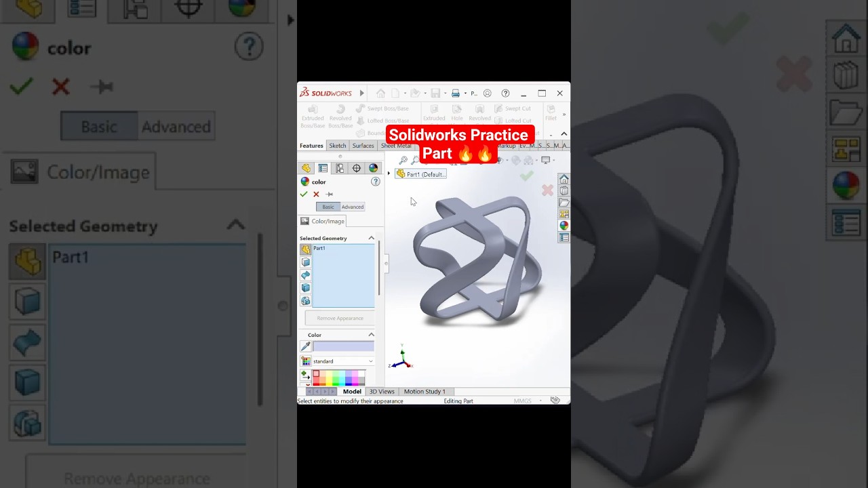The width and height of the screenshot is (868, 488).
Task: Print using the printer icon
Action: 456,94
